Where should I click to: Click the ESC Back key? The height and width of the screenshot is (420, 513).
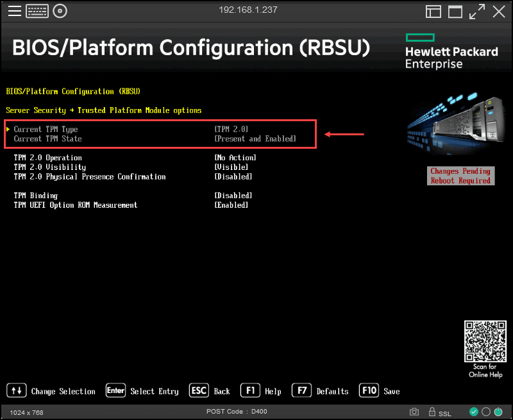[x=199, y=391]
